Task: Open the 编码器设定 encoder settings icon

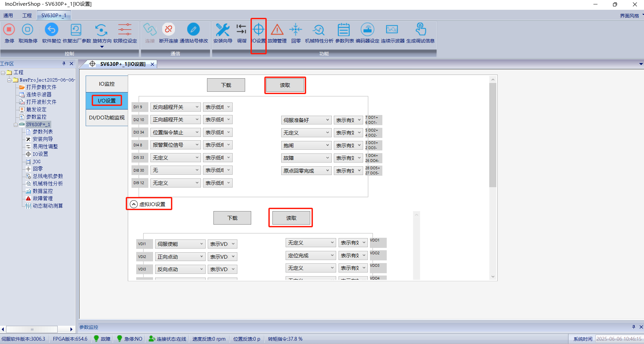Action: pos(367,30)
